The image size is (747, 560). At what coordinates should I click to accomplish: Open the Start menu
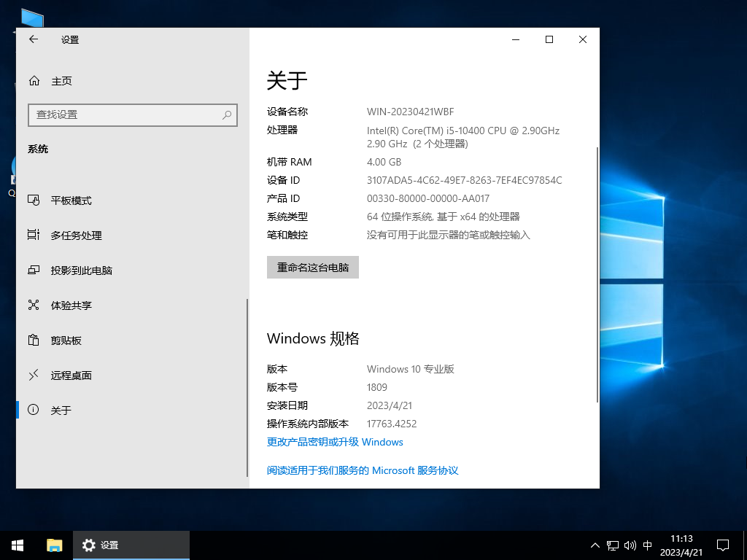coord(17,545)
